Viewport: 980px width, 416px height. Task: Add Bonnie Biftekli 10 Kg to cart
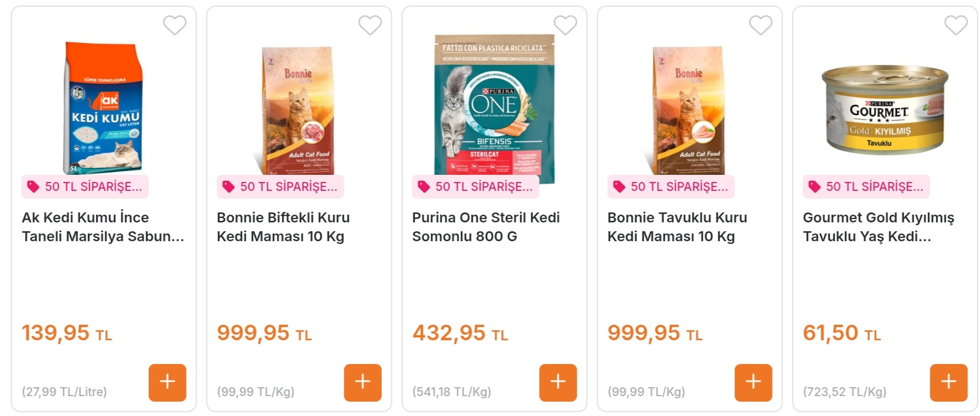[362, 382]
